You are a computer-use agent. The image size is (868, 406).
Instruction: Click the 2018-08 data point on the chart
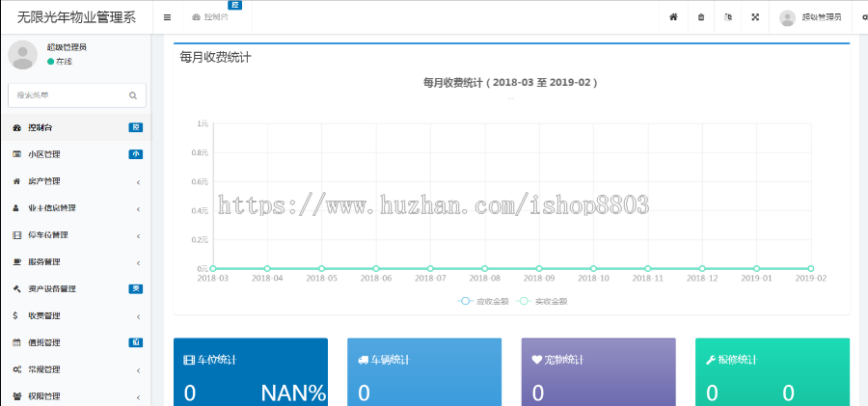485,269
